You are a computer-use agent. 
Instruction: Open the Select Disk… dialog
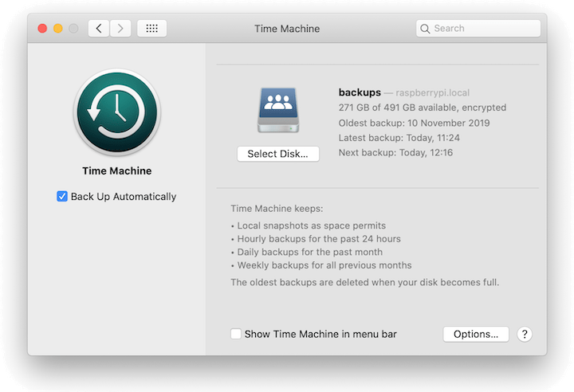point(278,154)
